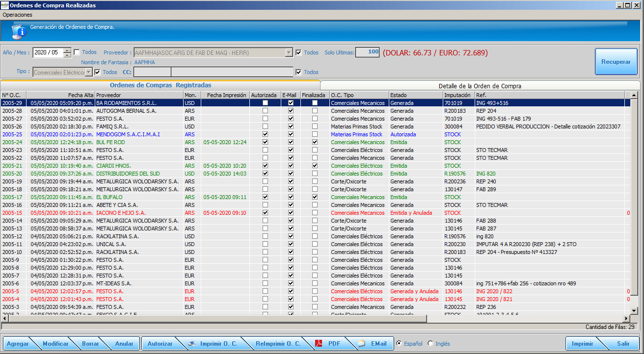Click the EMail envelope icon

[362, 344]
